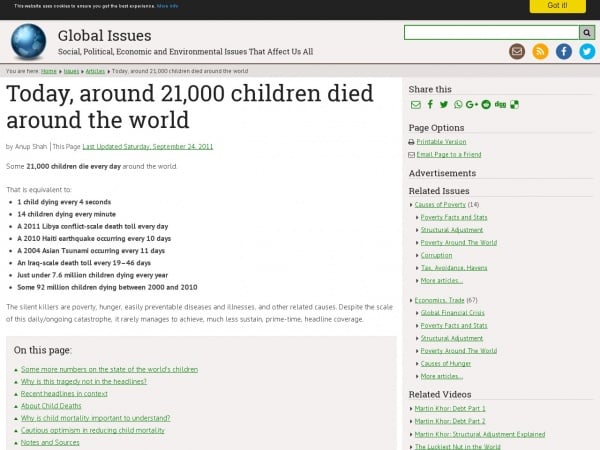Open Last Updated Saturday, September 24, 2011 link

click(148, 147)
